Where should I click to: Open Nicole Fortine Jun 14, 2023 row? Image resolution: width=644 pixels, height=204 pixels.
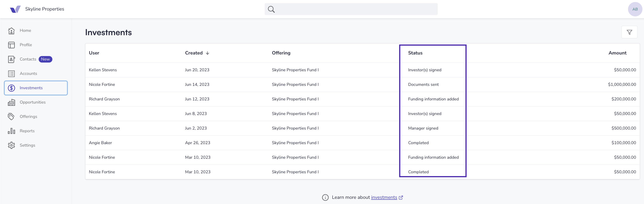[362, 85]
